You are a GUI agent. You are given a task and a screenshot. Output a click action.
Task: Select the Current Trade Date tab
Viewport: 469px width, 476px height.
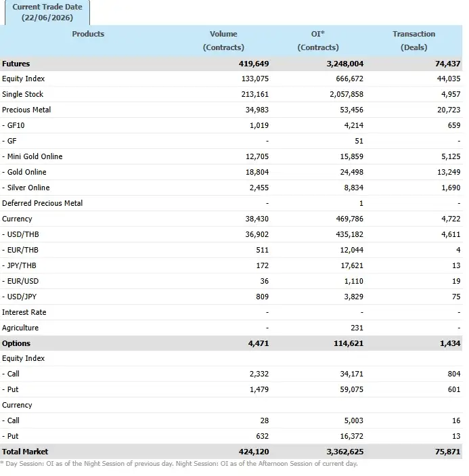coord(47,12)
